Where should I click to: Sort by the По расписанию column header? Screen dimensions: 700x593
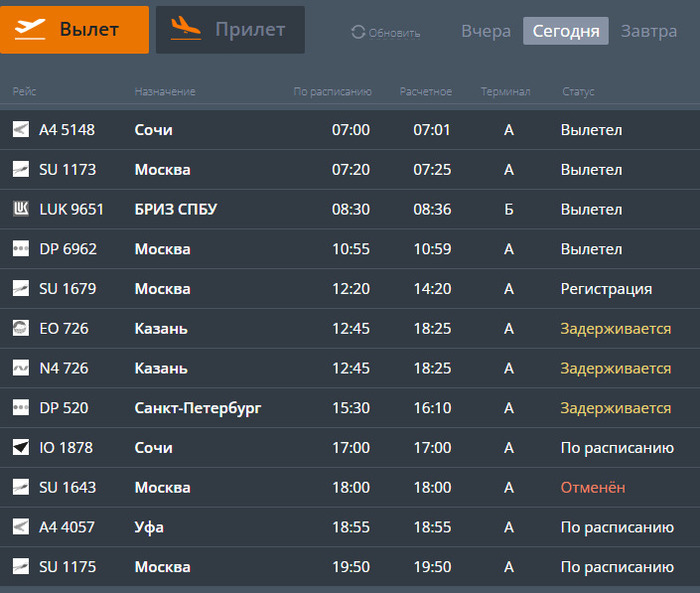point(332,92)
